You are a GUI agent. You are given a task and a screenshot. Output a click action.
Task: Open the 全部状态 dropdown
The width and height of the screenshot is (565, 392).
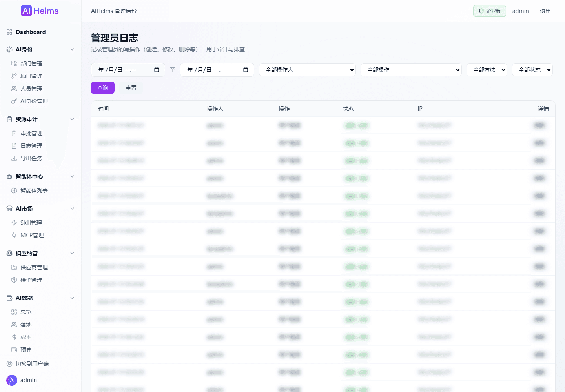point(532,70)
